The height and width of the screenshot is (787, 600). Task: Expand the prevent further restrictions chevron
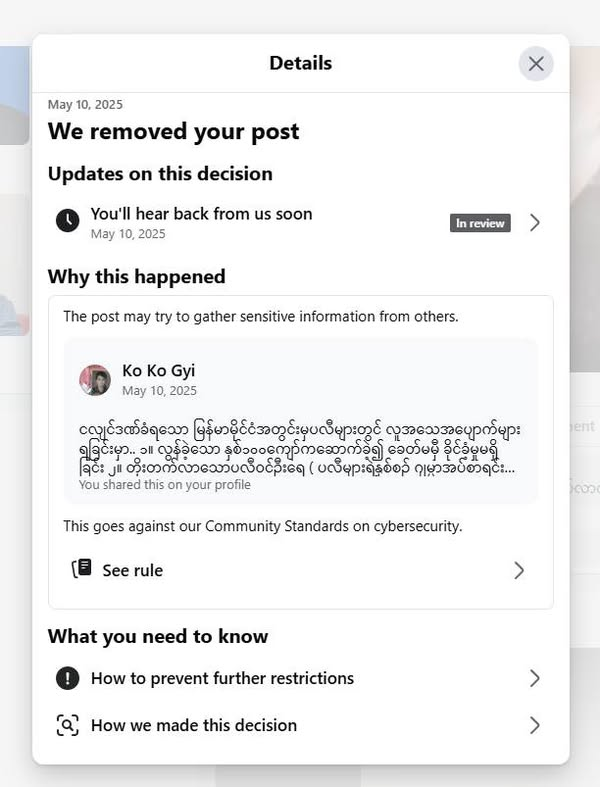click(535, 678)
